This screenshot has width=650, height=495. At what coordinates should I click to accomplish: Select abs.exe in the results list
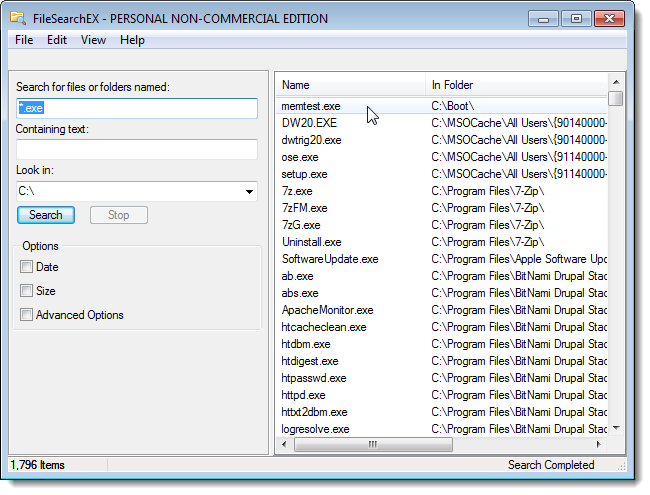pos(300,293)
